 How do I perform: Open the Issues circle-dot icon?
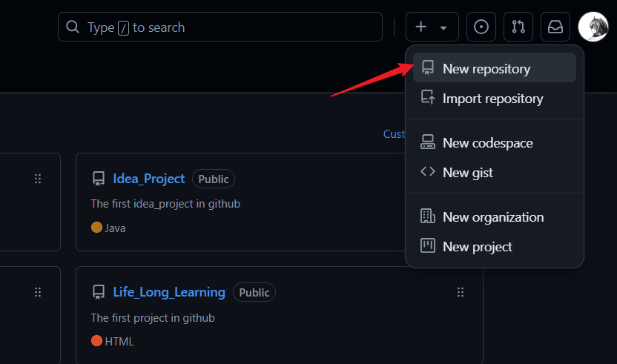click(x=481, y=27)
